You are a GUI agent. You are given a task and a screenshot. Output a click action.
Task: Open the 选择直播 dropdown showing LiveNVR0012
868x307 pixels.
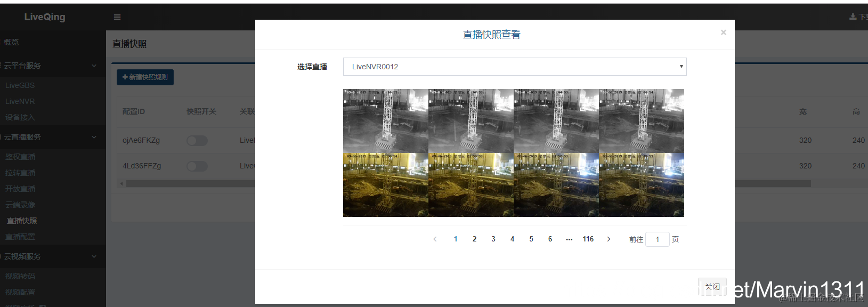[515, 67]
